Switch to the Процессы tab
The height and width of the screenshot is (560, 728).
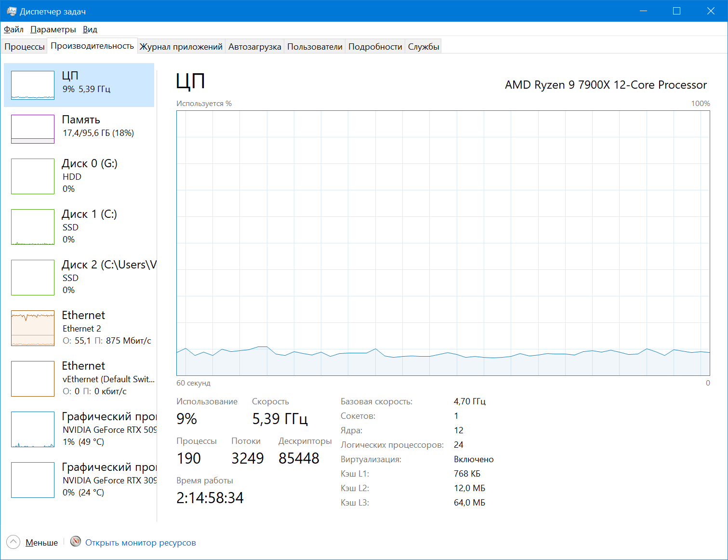coord(25,47)
